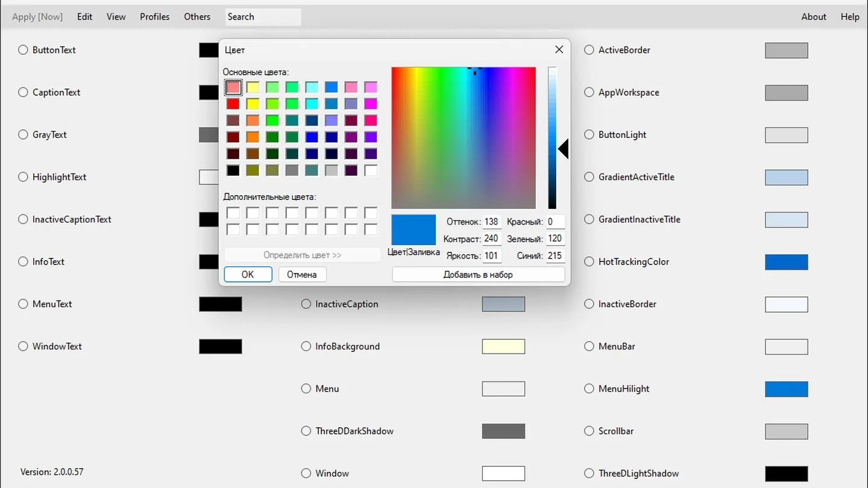Click the InfoBackground pale yellow swatch
Screen dimensions: 868x488
pyautogui.click(x=503, y=346)
